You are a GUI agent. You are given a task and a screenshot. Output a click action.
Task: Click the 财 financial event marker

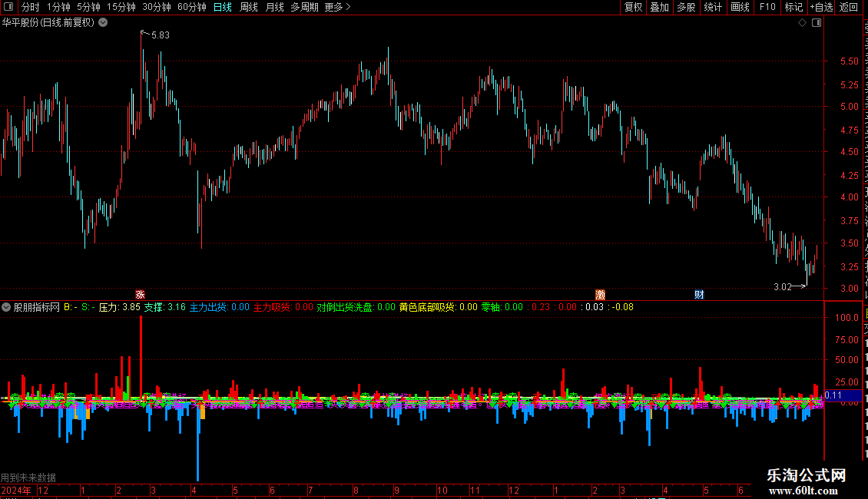pyautogui.click(x=699, y=294)
